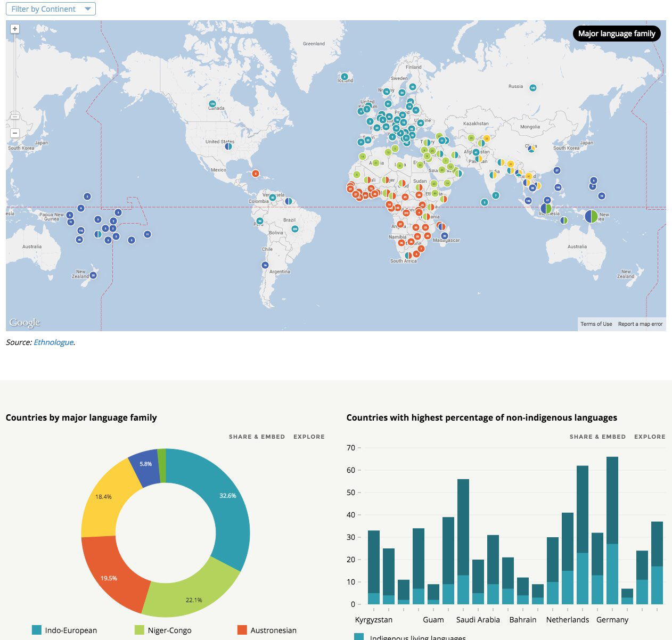Click the map's Terms of Use link
This screenshot has height=640, width=672.
tap(596, 324)
